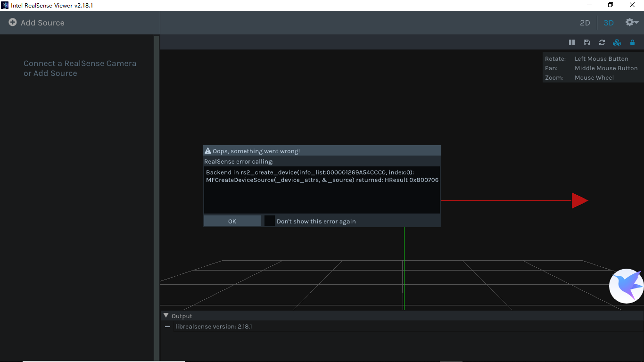644x362 pixels.
Task: Pause the 3D streaming view
Action: [x=572, y=42]
